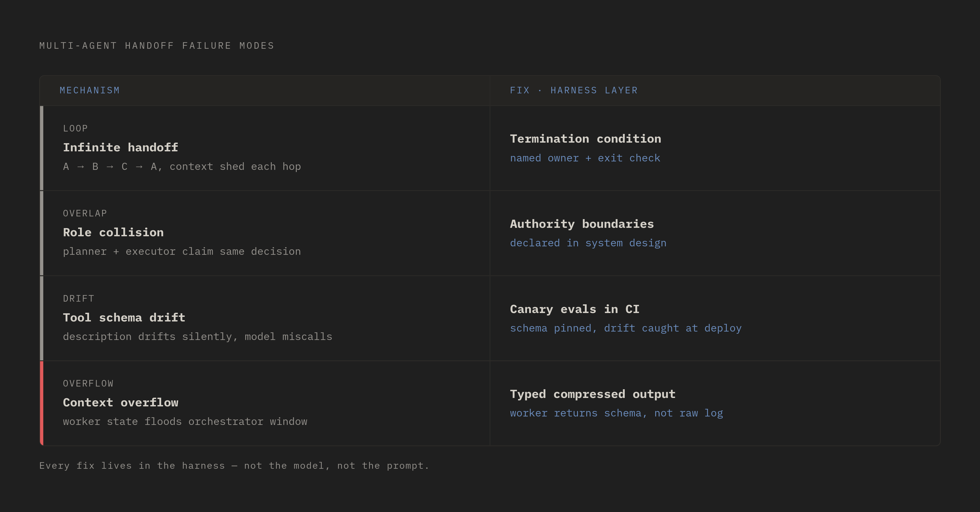This screenshot has height=512, width=980.
Task: Select the LOOP row label
Action: 75,128
